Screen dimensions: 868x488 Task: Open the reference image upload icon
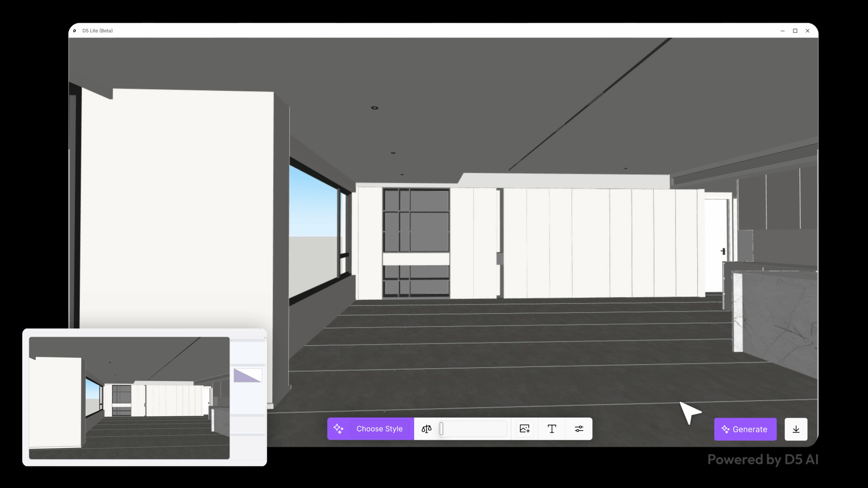coord(524,429)
